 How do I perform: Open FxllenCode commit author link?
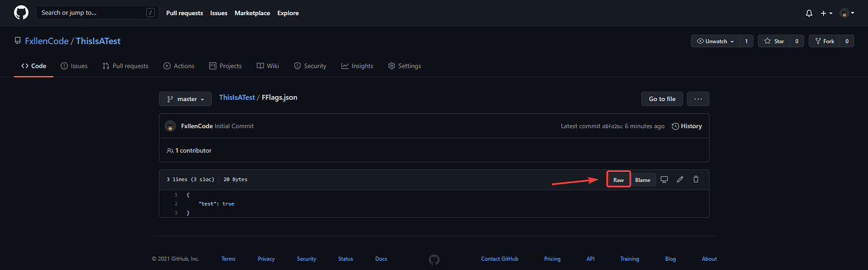[196, 126]
